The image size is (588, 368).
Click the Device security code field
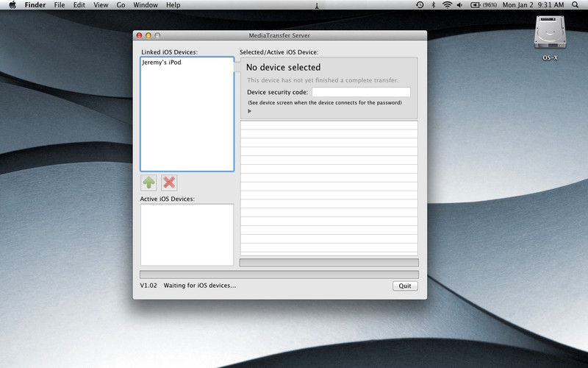point(361,92)
